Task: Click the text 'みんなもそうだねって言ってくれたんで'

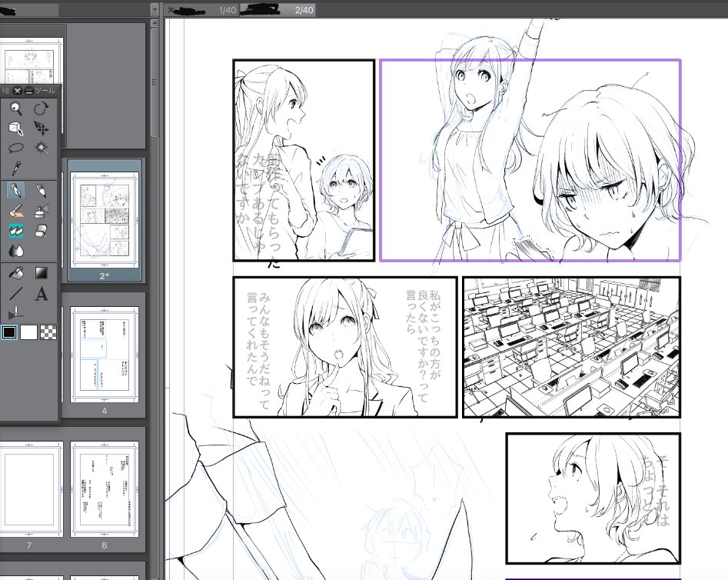Action: pos(258,351)
